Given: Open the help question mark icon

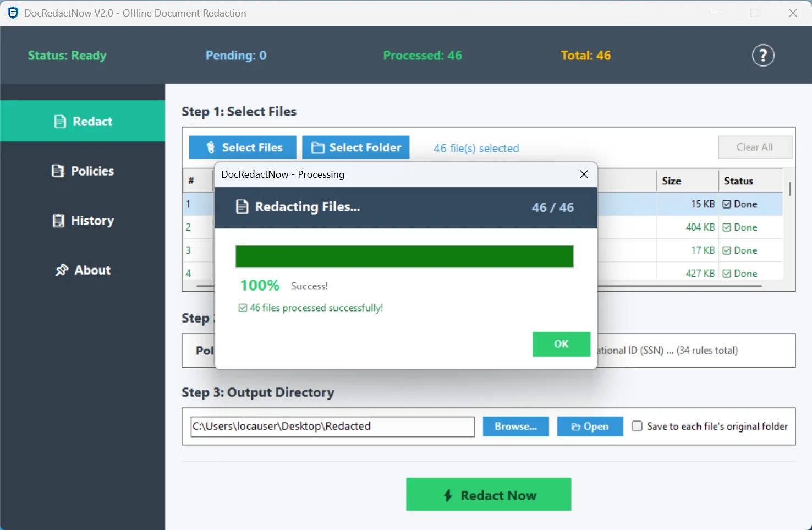Looking at the screenshot, I should point(763,56).
